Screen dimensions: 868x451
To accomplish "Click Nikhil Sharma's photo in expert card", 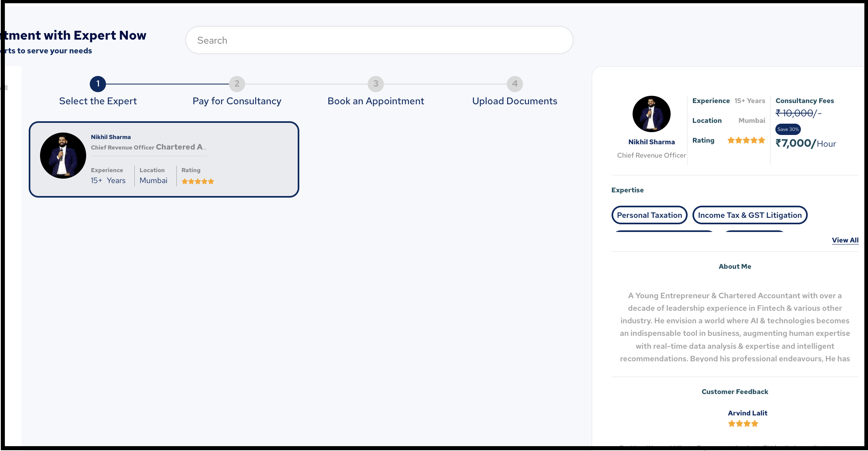I will pyautogui.click(x=63, y=156).
